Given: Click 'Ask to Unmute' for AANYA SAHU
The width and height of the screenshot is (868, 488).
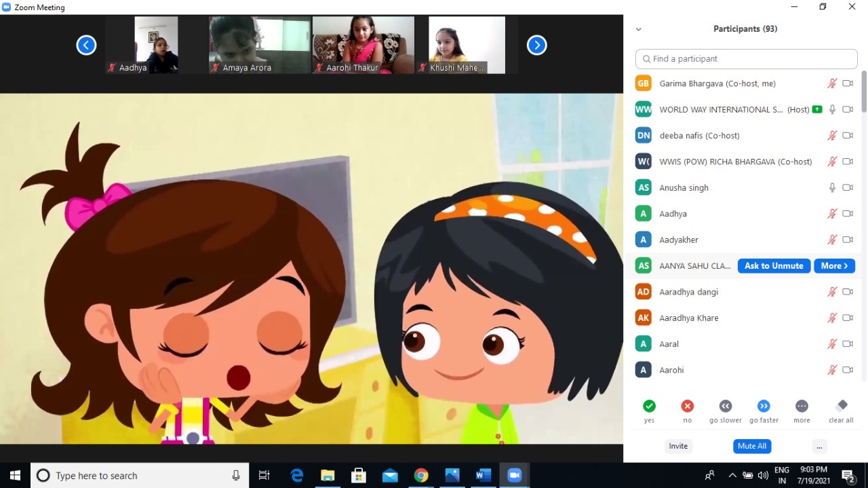Looking at the screenshot, I should [x=774, y=266].
